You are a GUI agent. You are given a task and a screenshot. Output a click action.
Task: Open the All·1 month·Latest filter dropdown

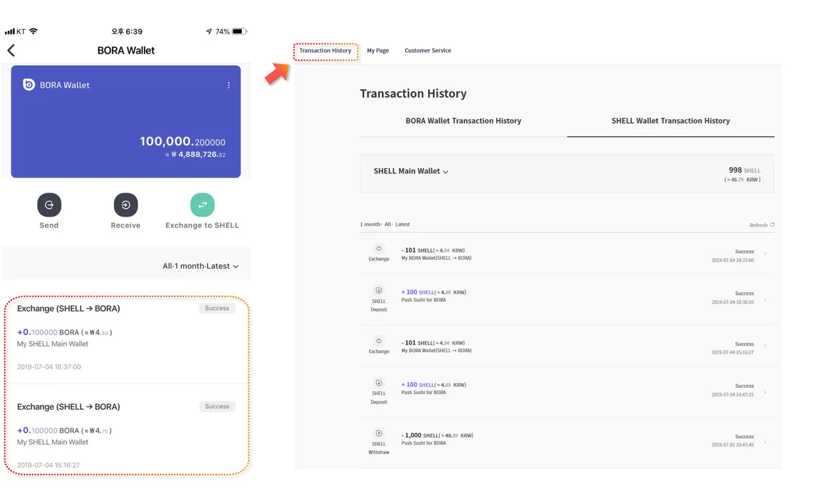200,266
